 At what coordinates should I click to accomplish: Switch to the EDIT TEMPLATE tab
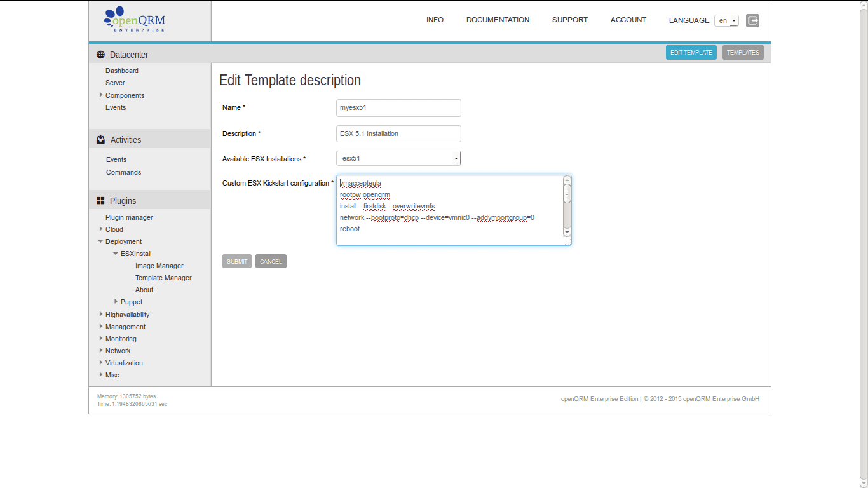[691, 53]
